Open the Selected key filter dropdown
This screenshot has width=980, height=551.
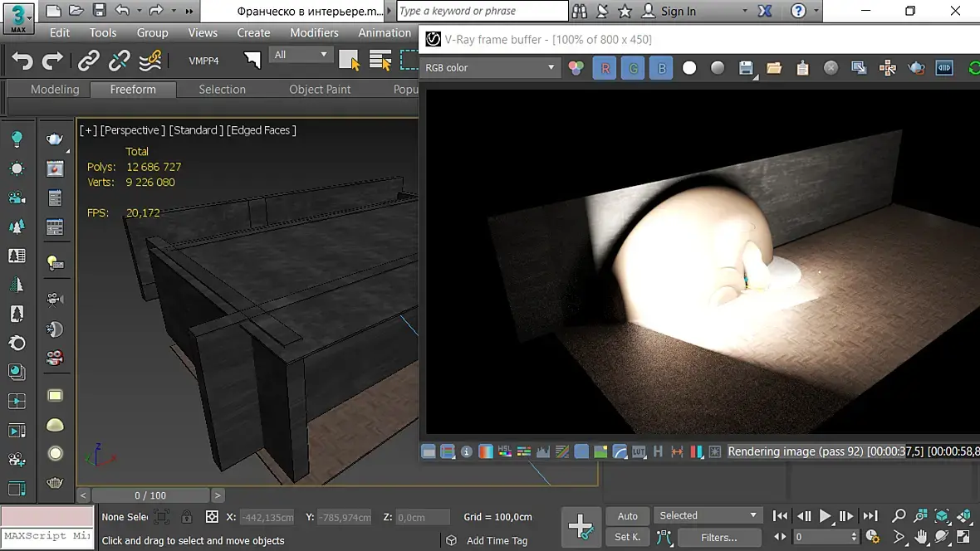tap(708, 515)
